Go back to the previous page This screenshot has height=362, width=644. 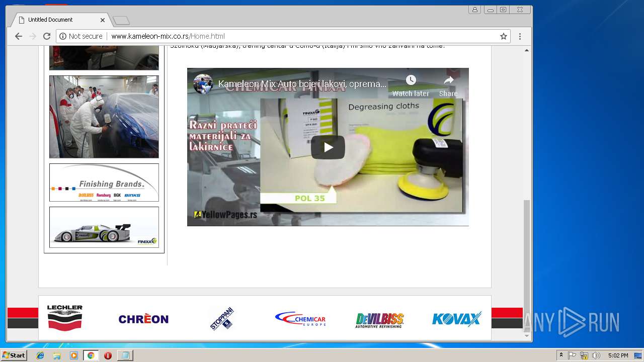[19, 36]
